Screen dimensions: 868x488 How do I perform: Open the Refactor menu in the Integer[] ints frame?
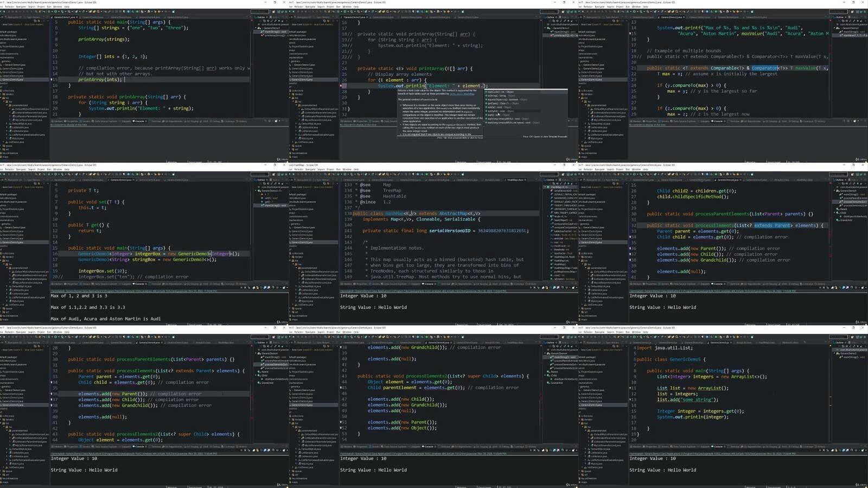click(9, 7)
